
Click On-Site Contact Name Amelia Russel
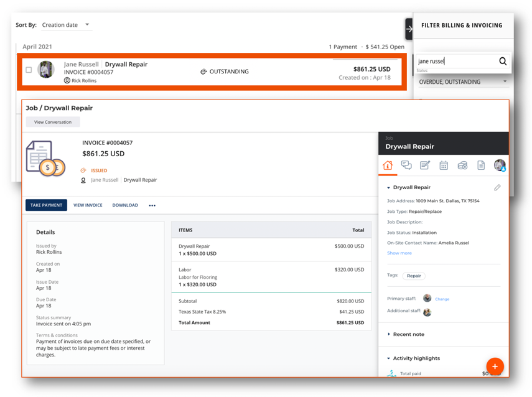[428, 243]
